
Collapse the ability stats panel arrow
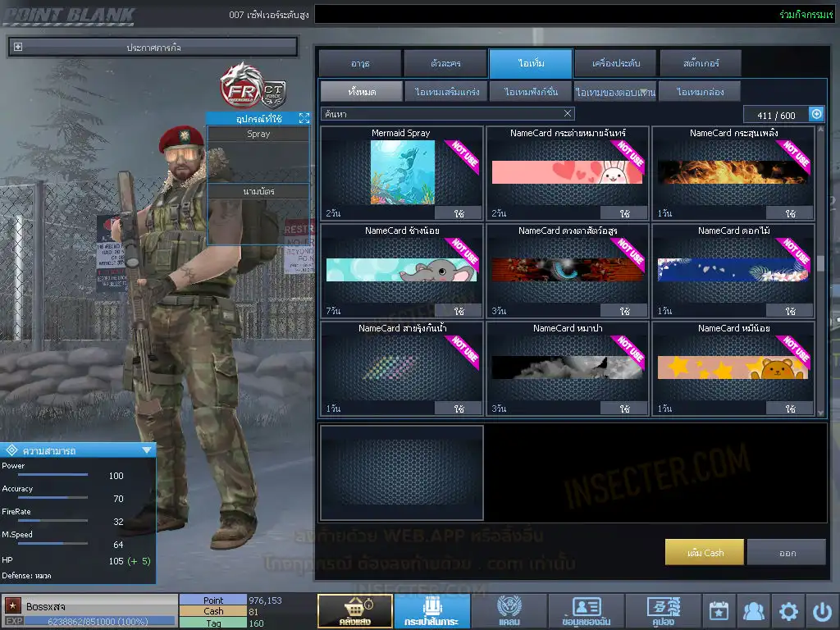[147, 450]
